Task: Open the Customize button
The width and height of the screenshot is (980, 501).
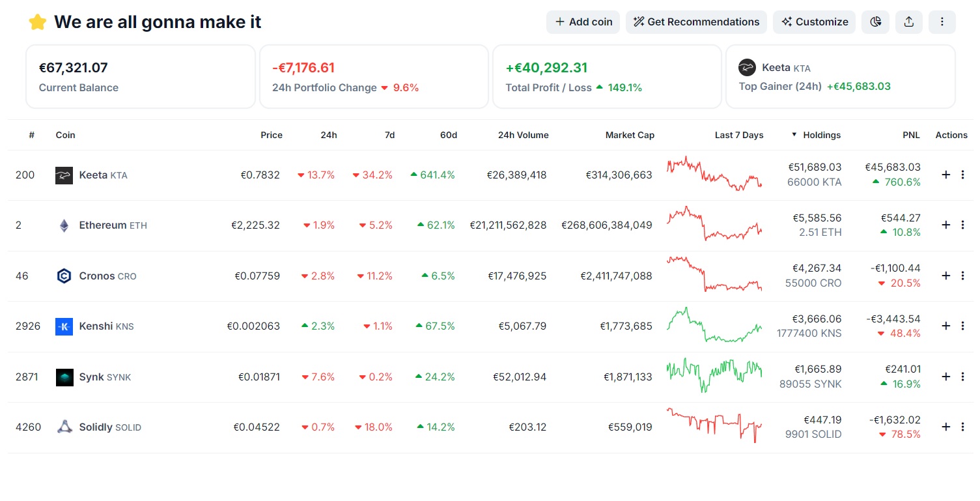Action: (x=815, y=22)
